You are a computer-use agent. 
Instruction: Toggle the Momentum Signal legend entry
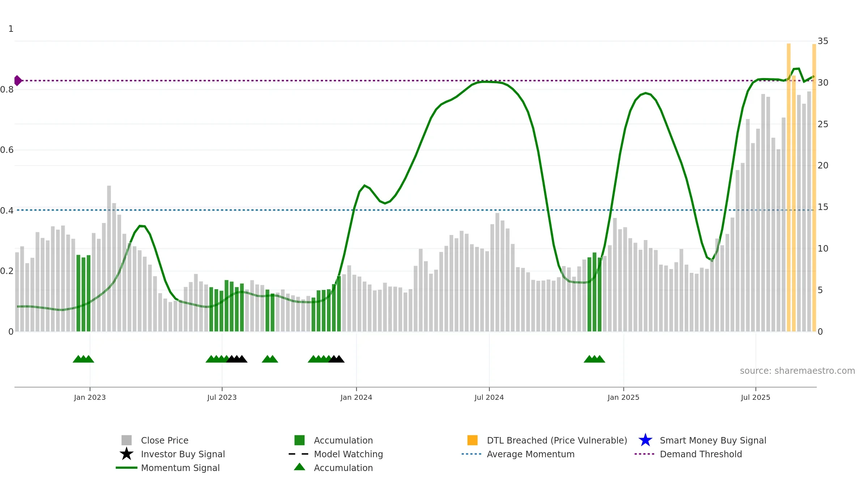(168, 468)
